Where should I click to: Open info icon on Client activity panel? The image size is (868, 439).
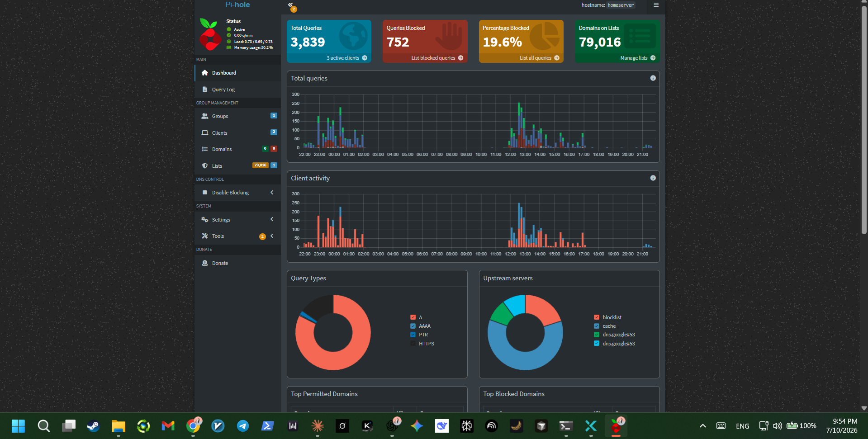[653, 178]
